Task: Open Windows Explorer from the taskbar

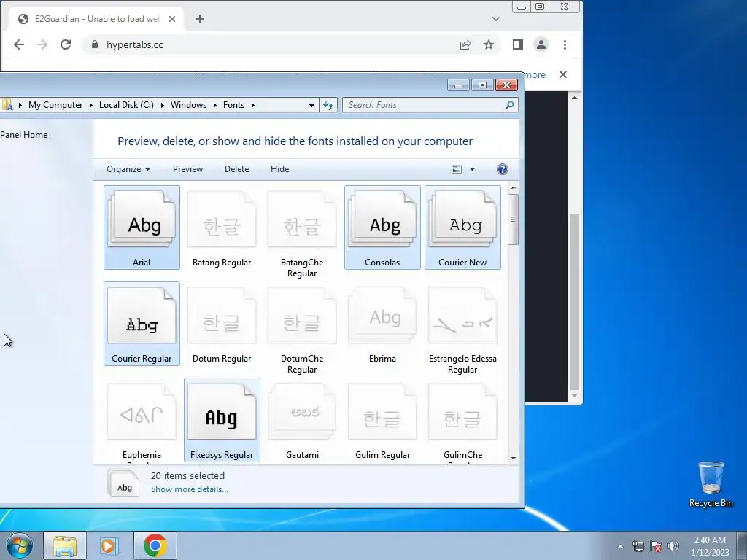Action: (x=65, y=545)
